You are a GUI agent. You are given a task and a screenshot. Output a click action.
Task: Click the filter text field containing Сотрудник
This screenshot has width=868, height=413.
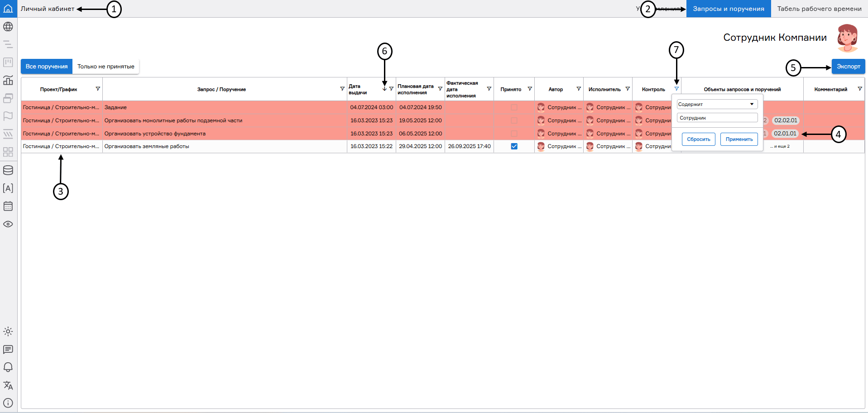click(717, 118)
